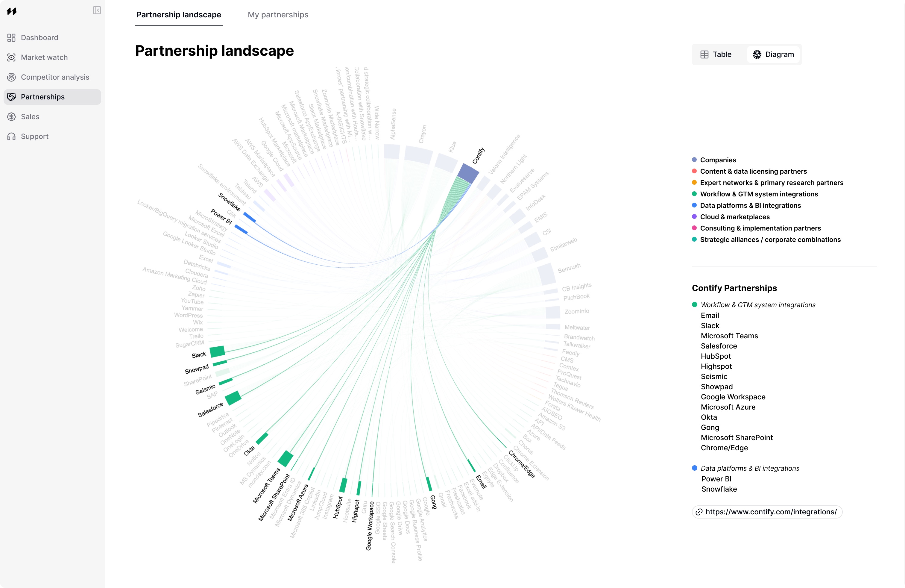Click Power BI in Contify Partnerships list
This screenshot has height=588, width=905.
pyautogui.click(x=716, y=479)
